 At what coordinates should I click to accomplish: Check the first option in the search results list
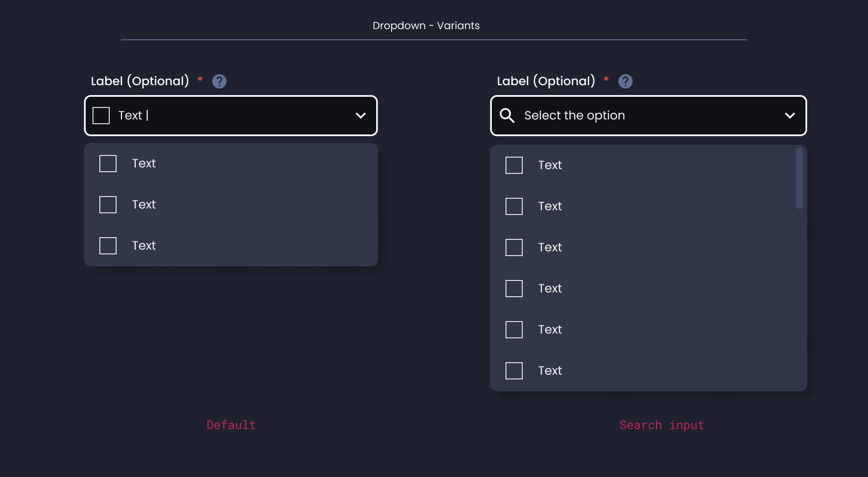coord(514,165)
